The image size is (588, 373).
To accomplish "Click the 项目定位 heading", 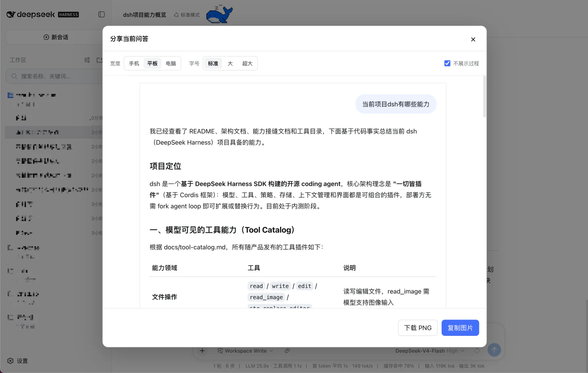I will [165, 166].
